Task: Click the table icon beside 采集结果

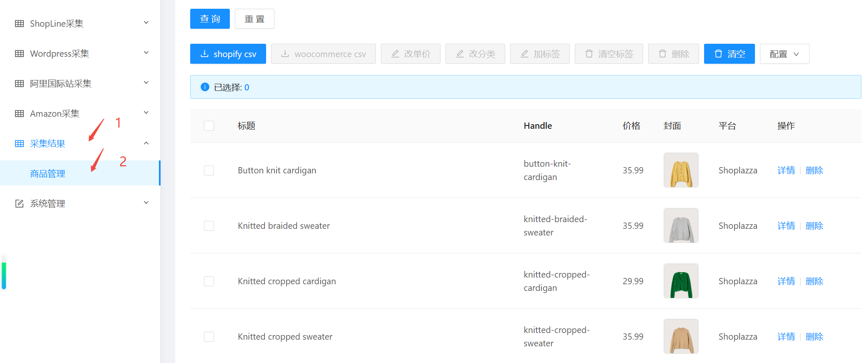Action: point(19,143)
